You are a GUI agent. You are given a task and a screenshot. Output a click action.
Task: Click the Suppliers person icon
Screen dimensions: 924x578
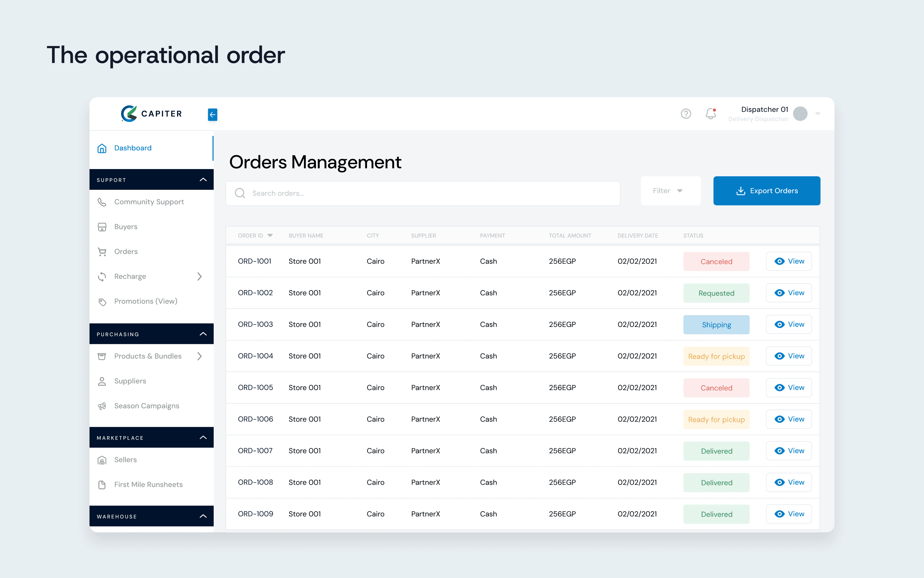coord(102,381)
